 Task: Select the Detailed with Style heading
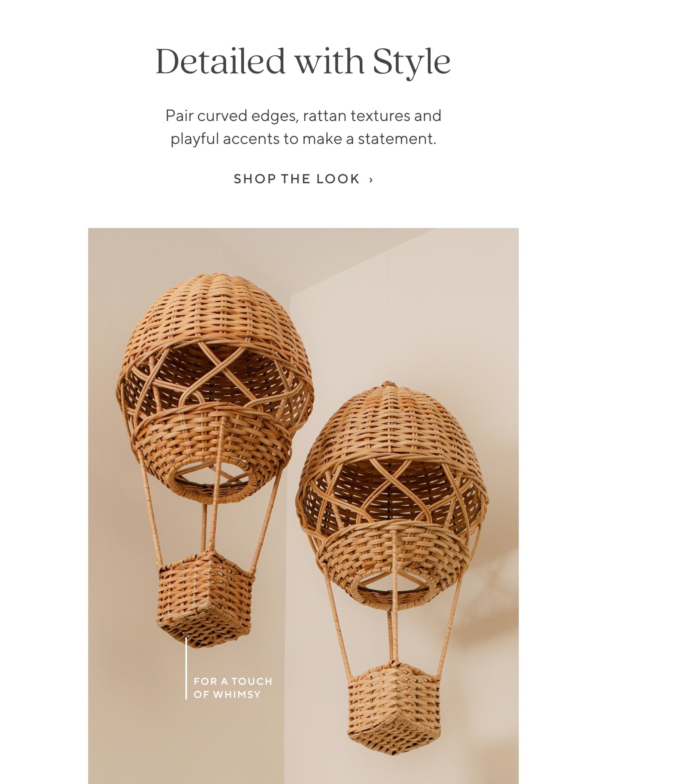[x=303, y=62]
